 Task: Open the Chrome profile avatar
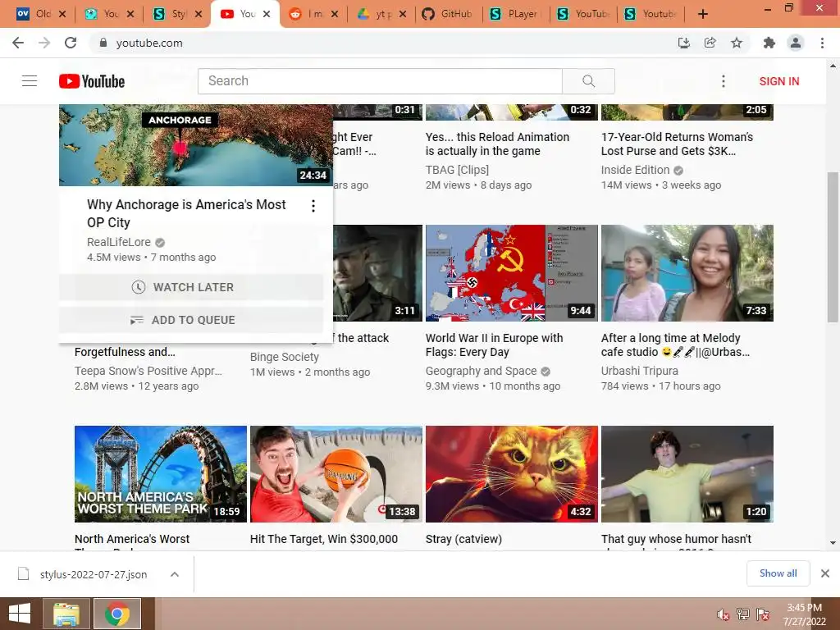tap(796, 43)
